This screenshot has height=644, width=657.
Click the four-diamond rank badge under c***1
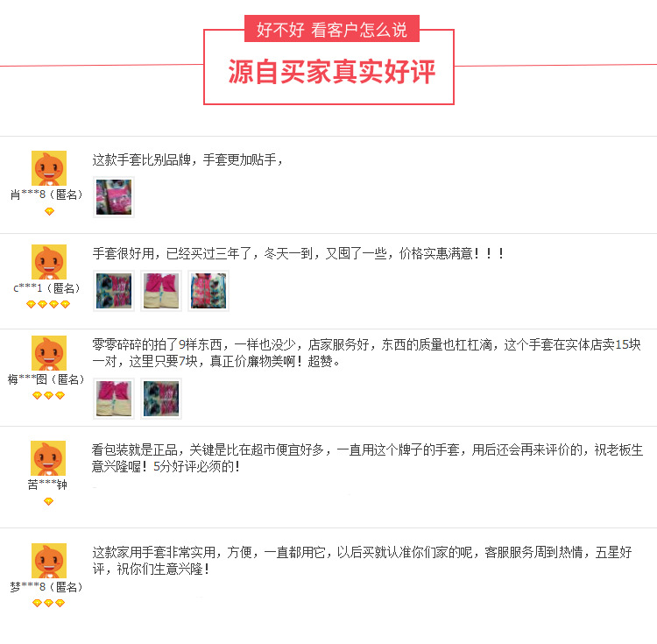(48, 304)
